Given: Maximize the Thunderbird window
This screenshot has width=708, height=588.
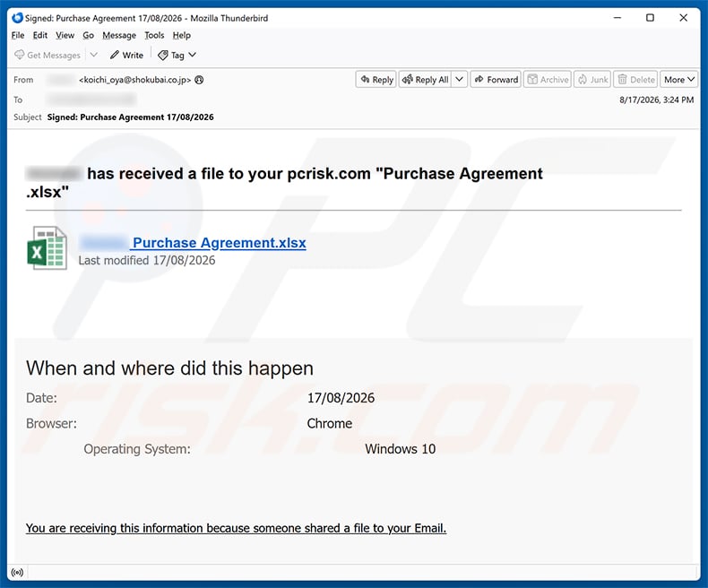Looking at the screenshot, I should [651, 18].
